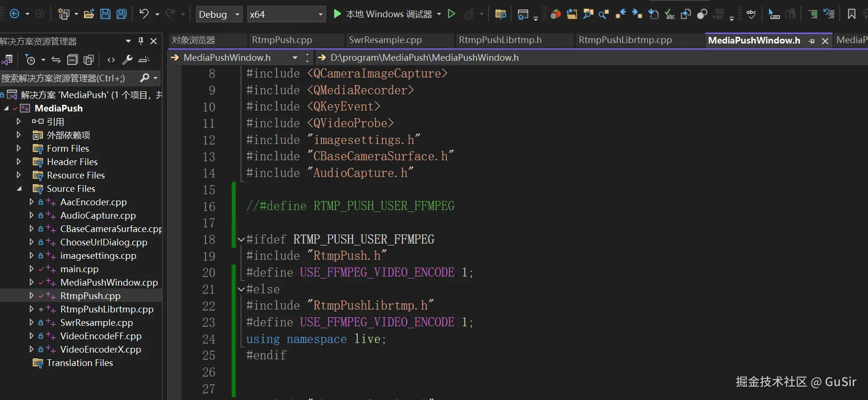Click the spell check abc icon
The height and width of the screenshot is (400, 868).
(x=751, y=14)
